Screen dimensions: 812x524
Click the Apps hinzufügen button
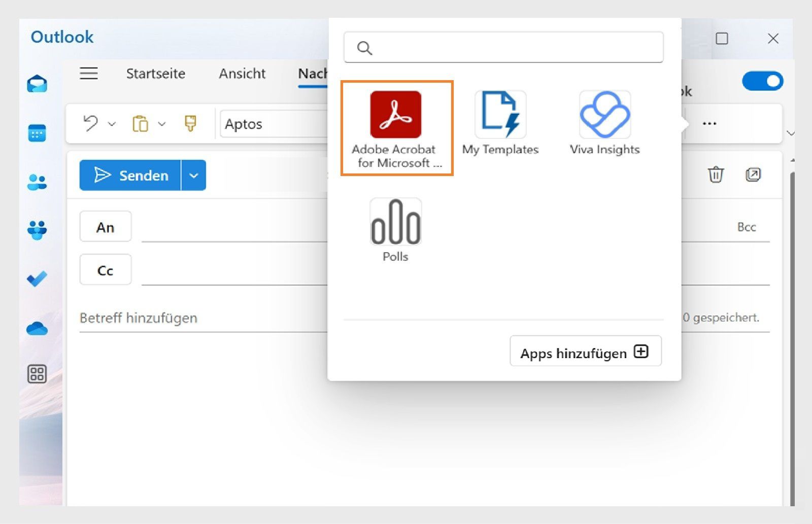click(x=585, y=352)
